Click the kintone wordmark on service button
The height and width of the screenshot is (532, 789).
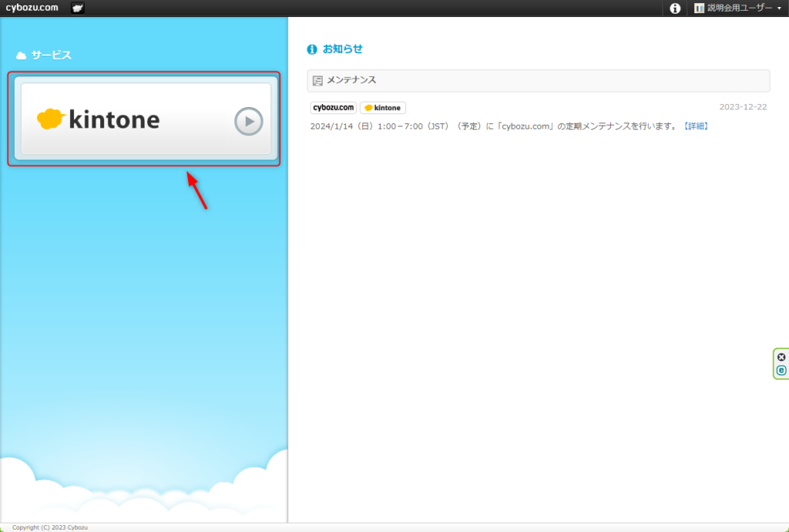114,119
